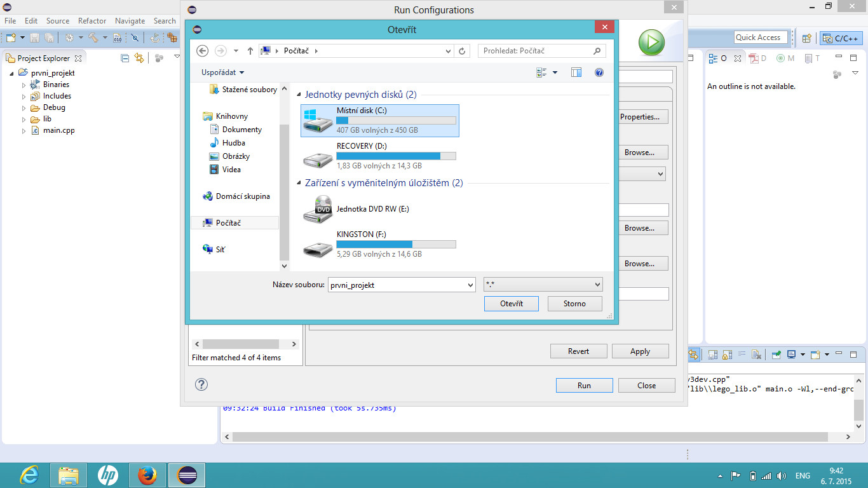This screenshot has height=488, width=868.
Task: Toggle the preview pane icon in the file dialog
Action: pyautogui.click(x=576, y=72)
